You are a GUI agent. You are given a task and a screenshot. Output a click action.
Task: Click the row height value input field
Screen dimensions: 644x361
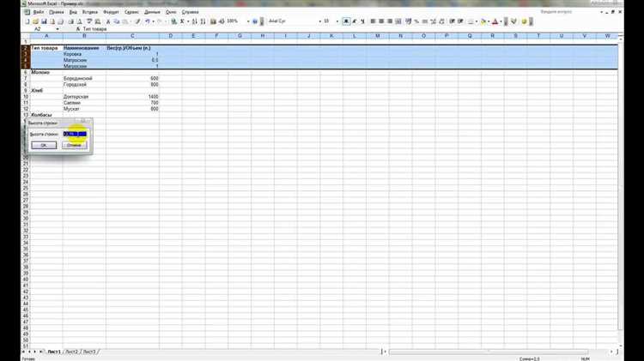tap(75, 134)
